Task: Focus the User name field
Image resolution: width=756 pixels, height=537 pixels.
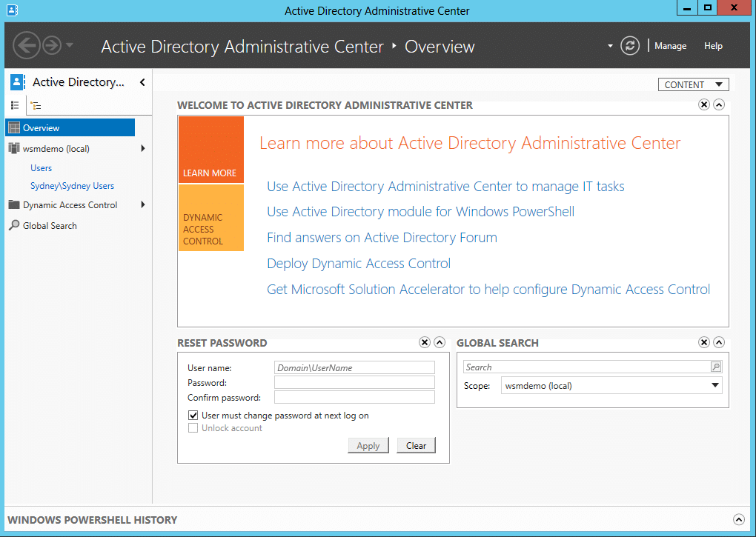Action: 354,367
